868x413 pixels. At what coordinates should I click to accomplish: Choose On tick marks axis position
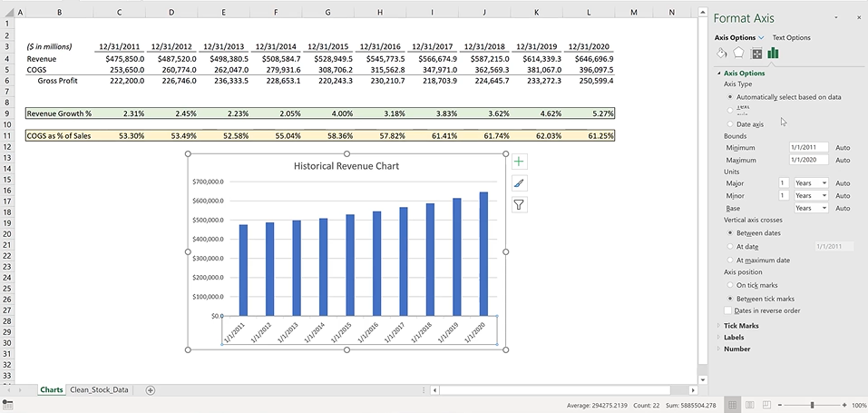click(731, 285)
